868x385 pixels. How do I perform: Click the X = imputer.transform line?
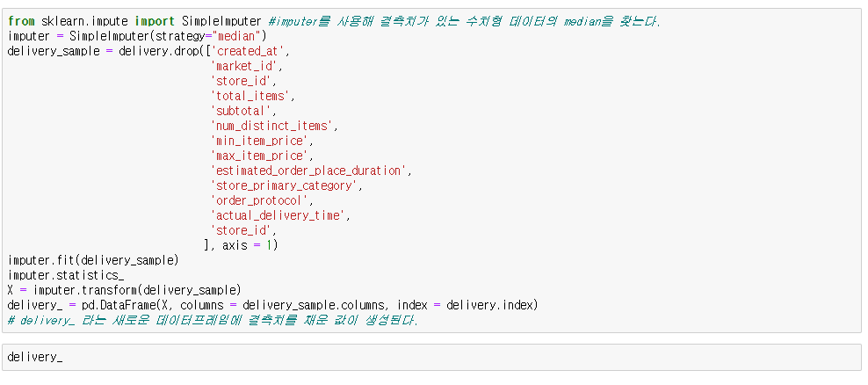pyautogui.click(x=125, y=290)
